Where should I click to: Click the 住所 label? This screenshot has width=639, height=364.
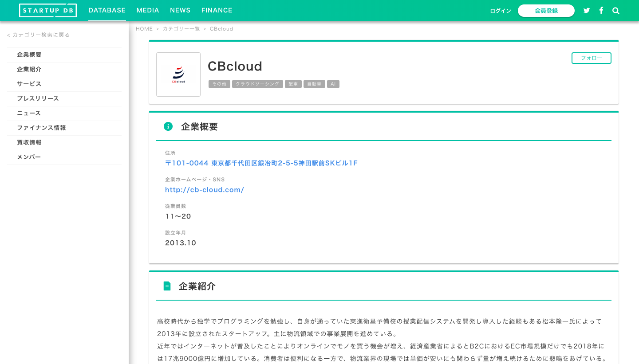tap(170, 153)
